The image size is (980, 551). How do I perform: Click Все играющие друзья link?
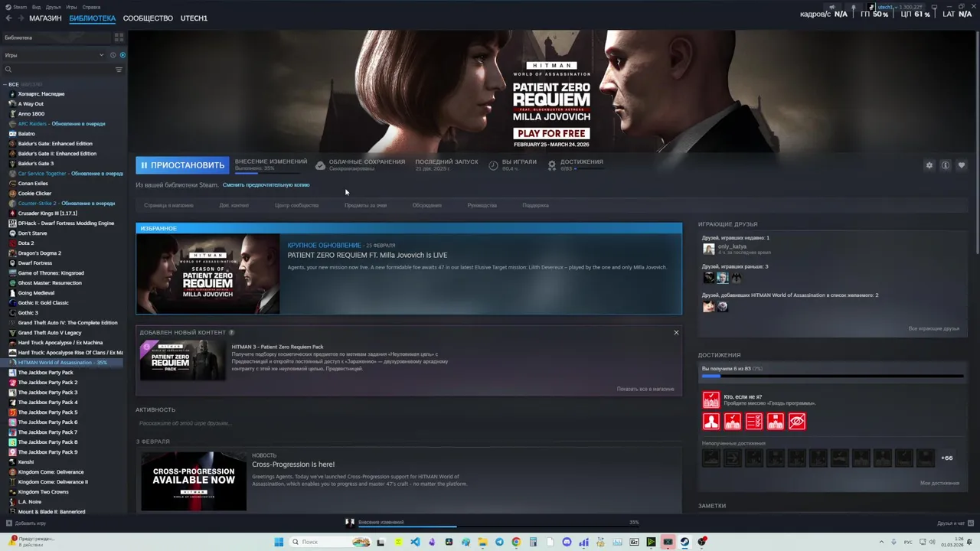click(x=933, y=328)
